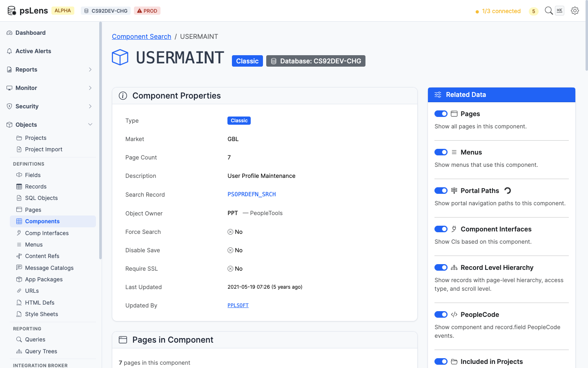Click the 'PPT' object owner value
Screen dimensions: 588x368
(233, 213)
